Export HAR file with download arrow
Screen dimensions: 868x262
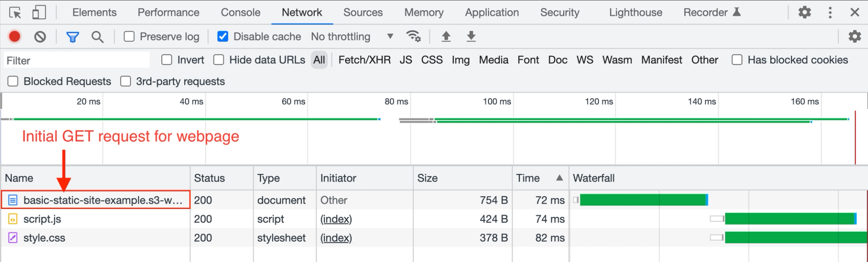click(x=471, y=36)
